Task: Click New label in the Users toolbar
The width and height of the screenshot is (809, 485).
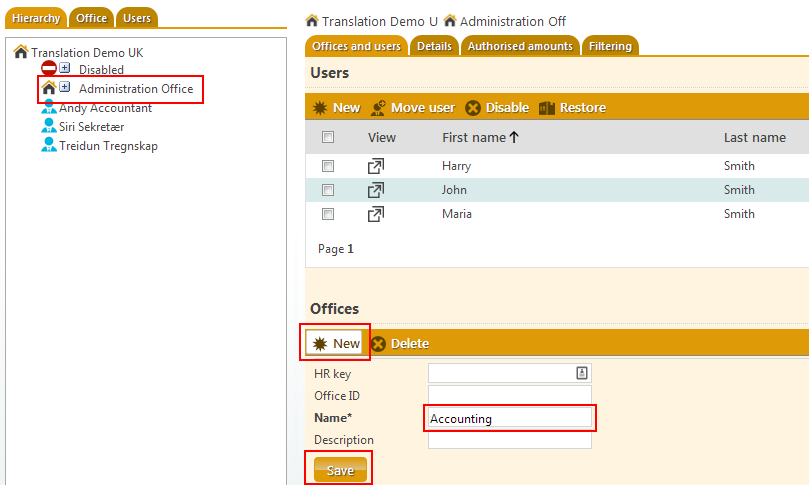Action: click(x=346, y=107)
